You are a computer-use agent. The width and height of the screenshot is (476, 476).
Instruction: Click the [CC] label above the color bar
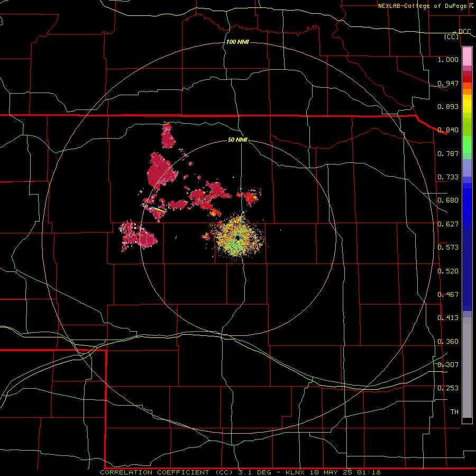[452, 37]
